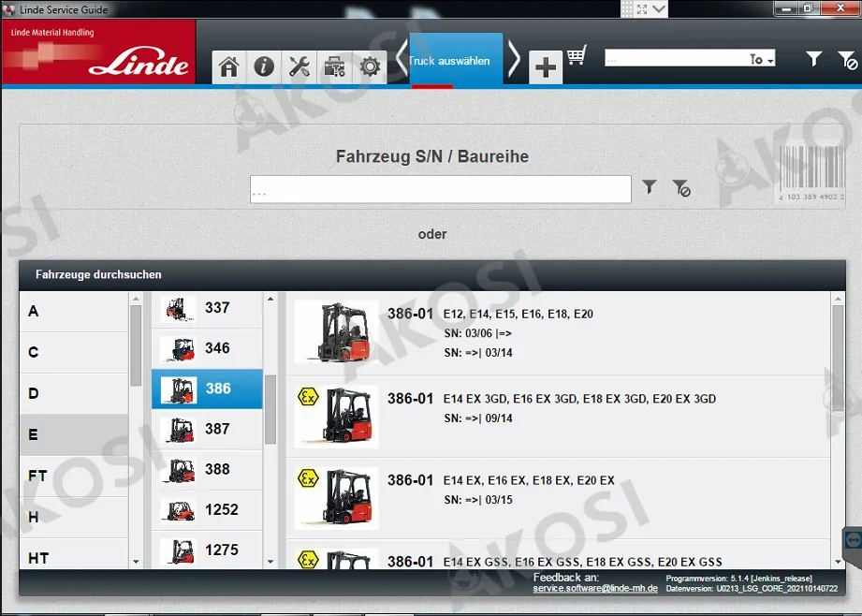Image resolution: width=862 pixels, height=616 pixels.
Task: Click the forklift thumbnail for series 1252
Action: tap(179, 510)
